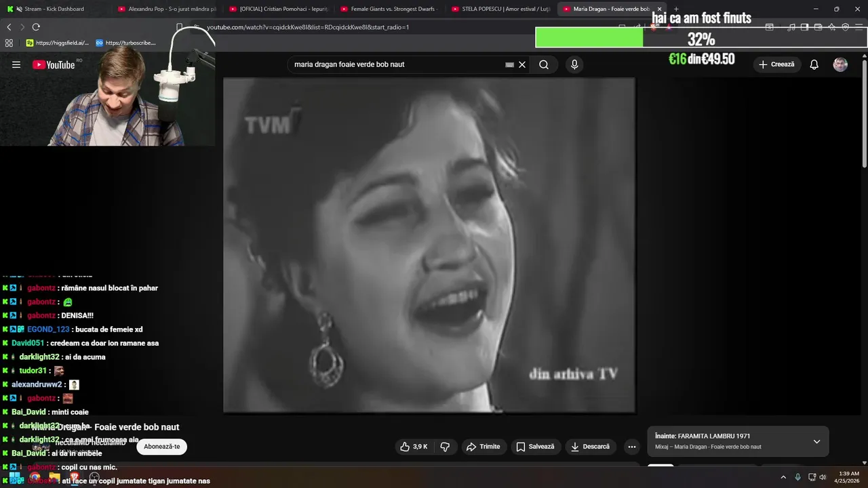
Task: Click the Abonează-te subscribe button
Action: tap(162, 447)
